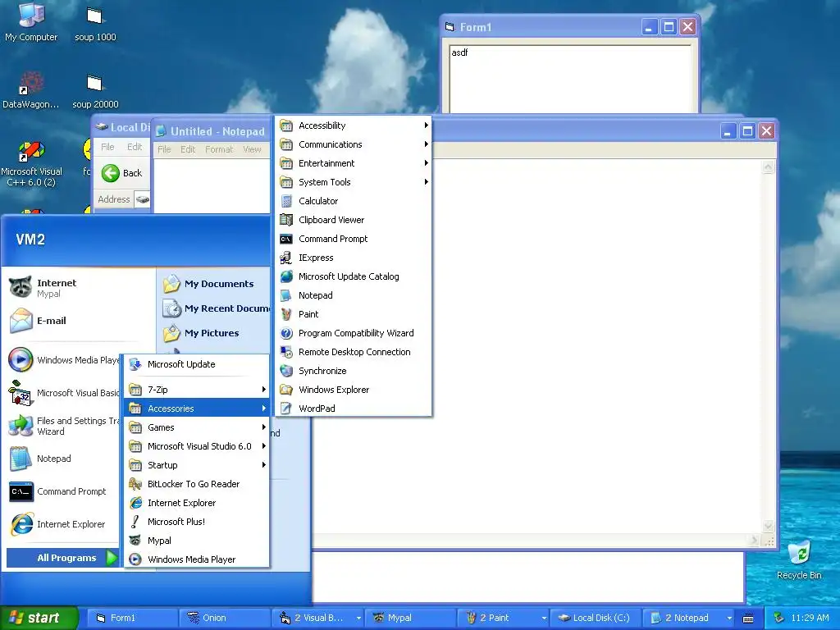Open Paint from Accessories

click(x=354, y=314)
